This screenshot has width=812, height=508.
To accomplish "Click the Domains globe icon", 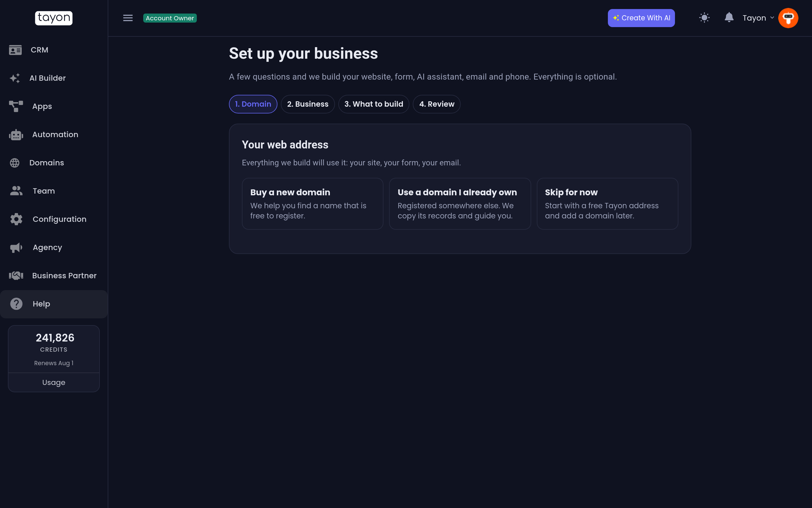I will (15, 163).
